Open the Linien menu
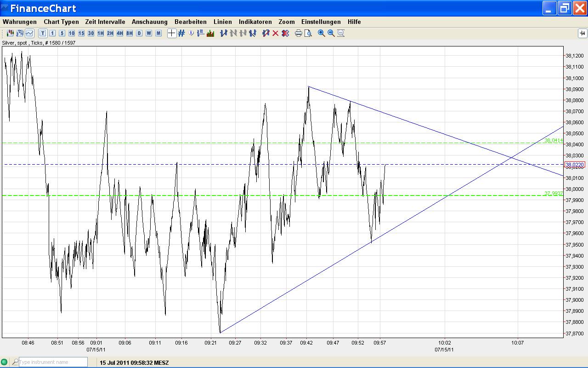588x368 pixels. click(223, 22)
